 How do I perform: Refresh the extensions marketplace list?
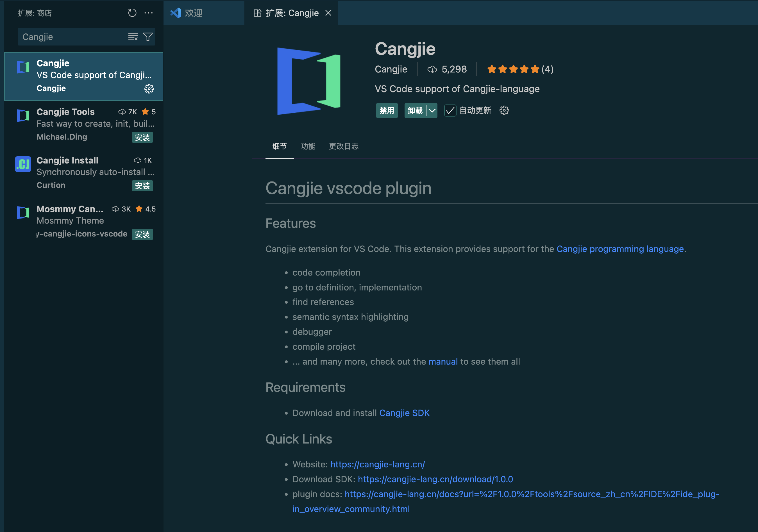point(132,13)
